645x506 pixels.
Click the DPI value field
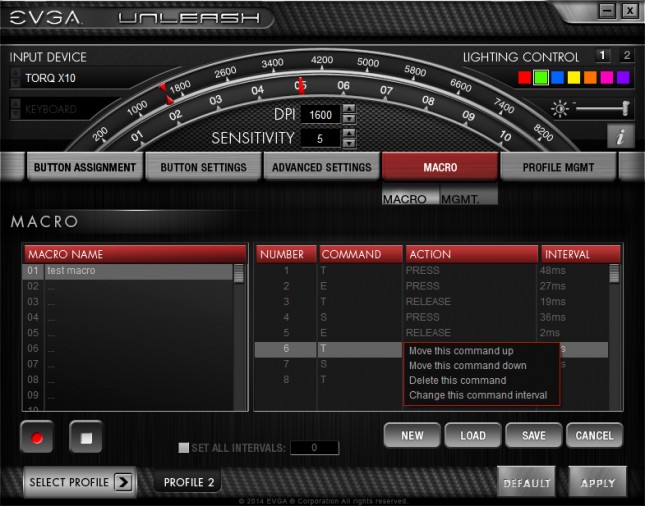pyautogui.click(x=320, y=114)
